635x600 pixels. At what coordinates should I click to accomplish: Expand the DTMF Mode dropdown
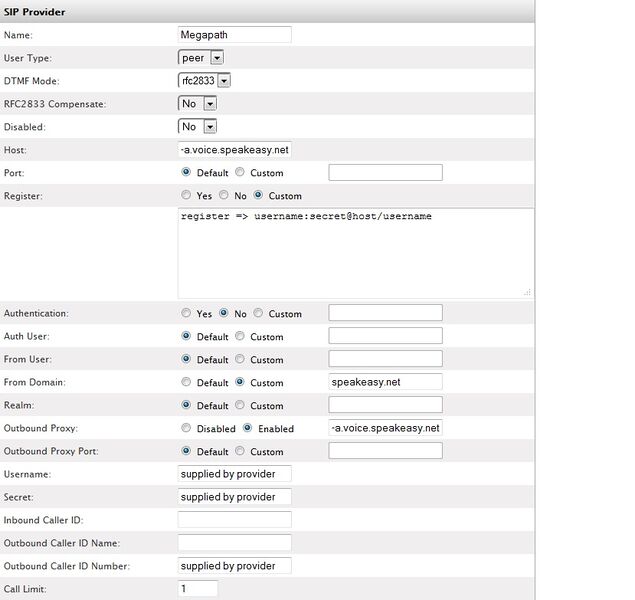[204, 81]
